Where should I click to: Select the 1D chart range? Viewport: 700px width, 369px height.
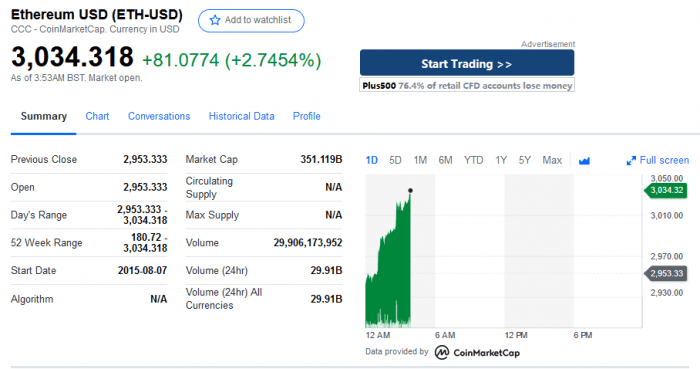pos(371,160)
